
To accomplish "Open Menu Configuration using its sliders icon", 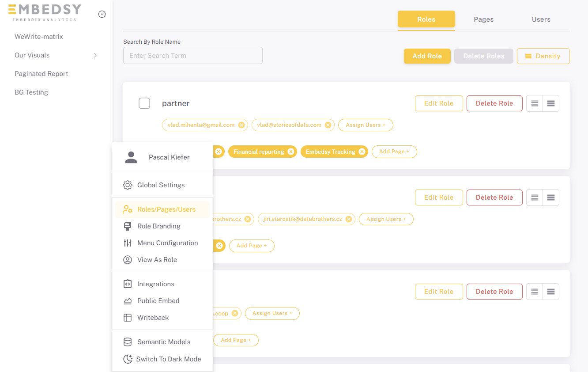I will pos(128,243).
